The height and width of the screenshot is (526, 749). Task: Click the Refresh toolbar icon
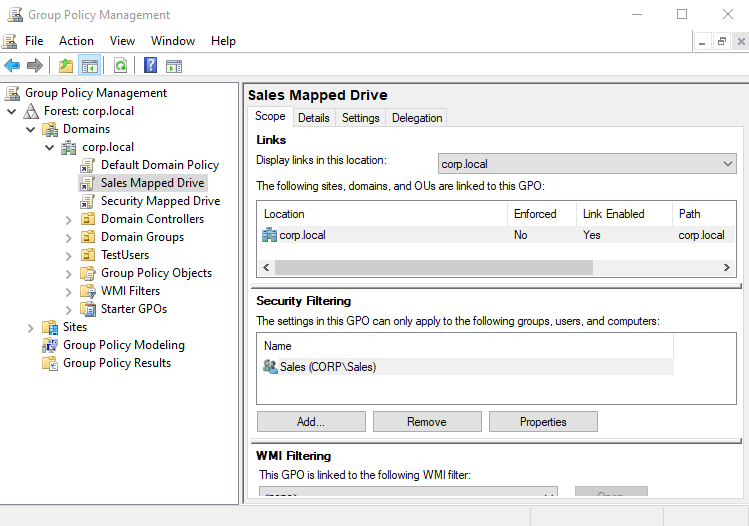pyautogui.click(x=120, y=65)
